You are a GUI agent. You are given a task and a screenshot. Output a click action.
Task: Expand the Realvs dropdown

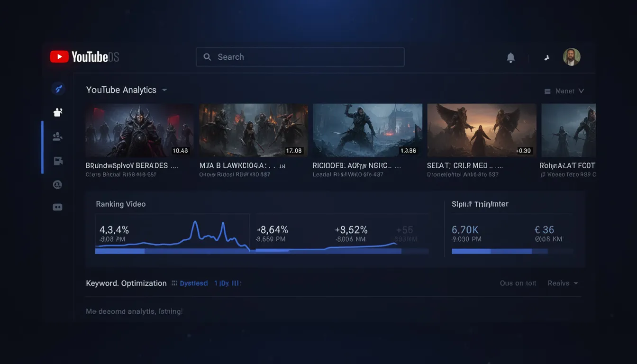point(563,283)
